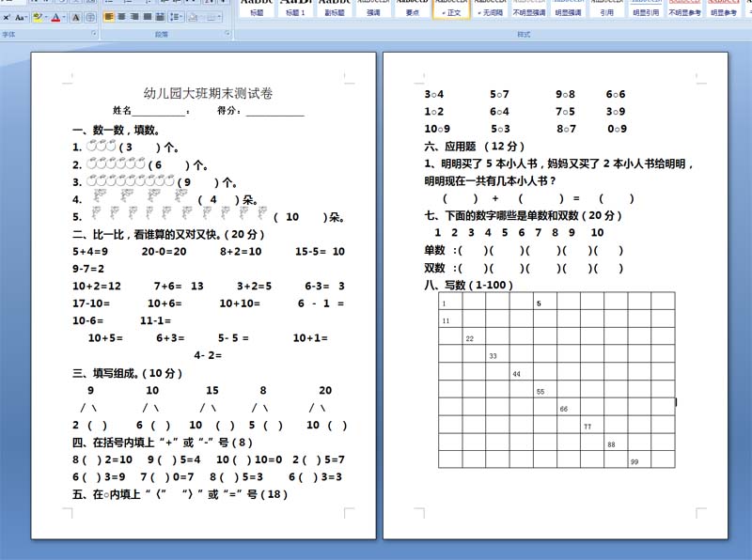
Task: Open the 字体 font dialog launcher
Action: pyautogui.click(x=93, y=34)
